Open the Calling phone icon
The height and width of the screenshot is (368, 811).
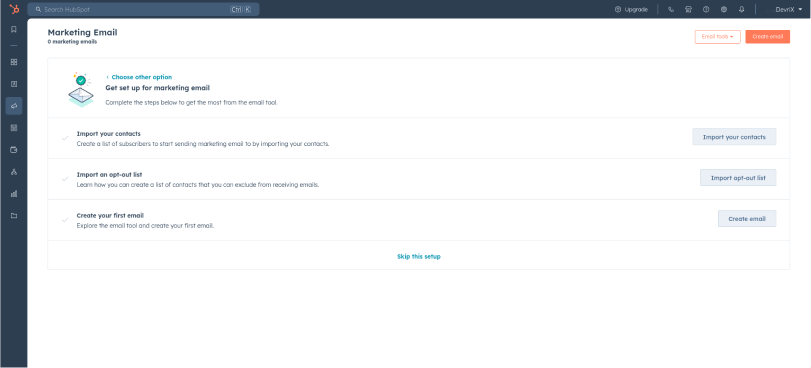coord(671,9)
